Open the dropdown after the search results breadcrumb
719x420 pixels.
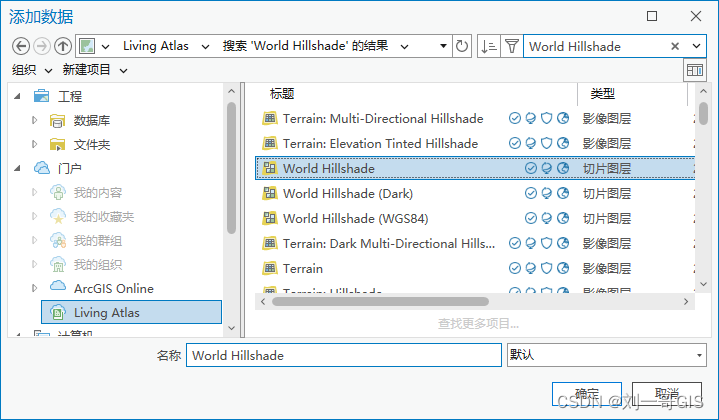click(x=404, y=46)
